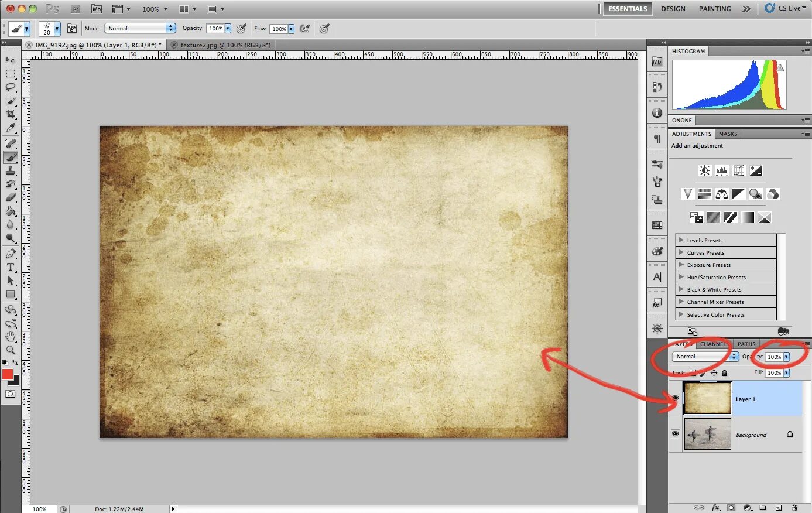Select the Crop tool
812x513 pixels.
[x=11, y=114]
